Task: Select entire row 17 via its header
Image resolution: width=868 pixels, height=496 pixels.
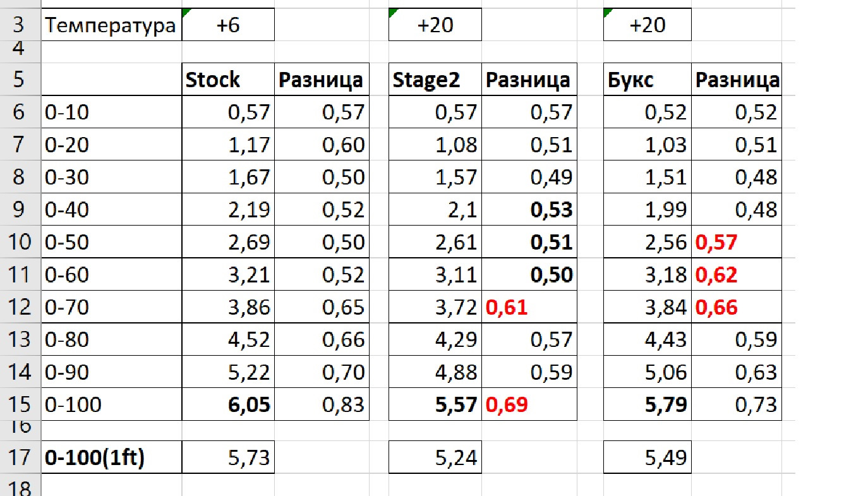Action: click(x=20, y=457)
